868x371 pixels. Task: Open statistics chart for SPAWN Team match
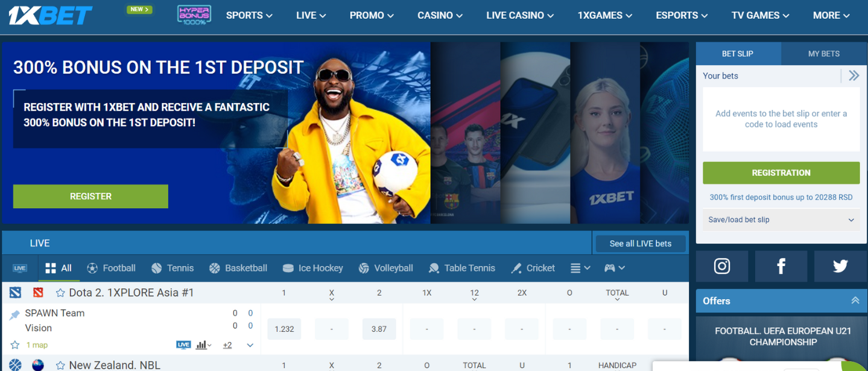203,345
